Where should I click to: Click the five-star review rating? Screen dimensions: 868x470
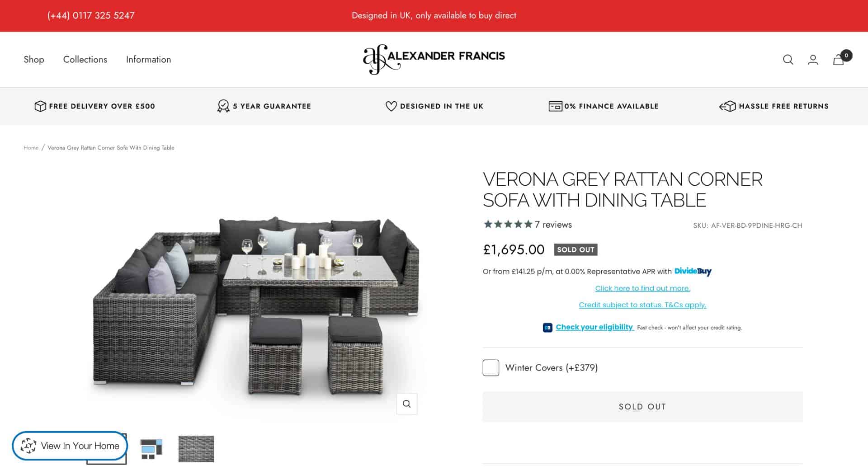(508, 224)
